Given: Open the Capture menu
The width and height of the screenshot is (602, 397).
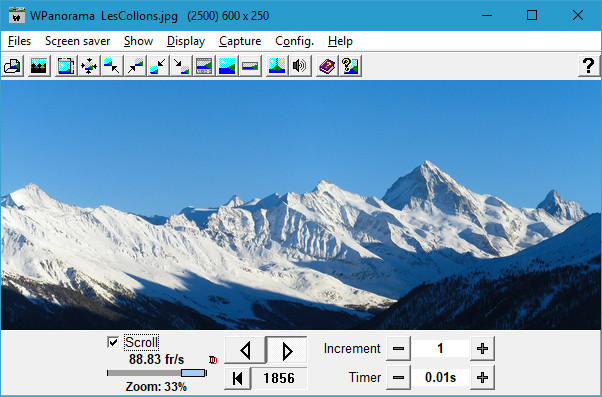Looking at the screenshot, I should (x=240, y=41).
